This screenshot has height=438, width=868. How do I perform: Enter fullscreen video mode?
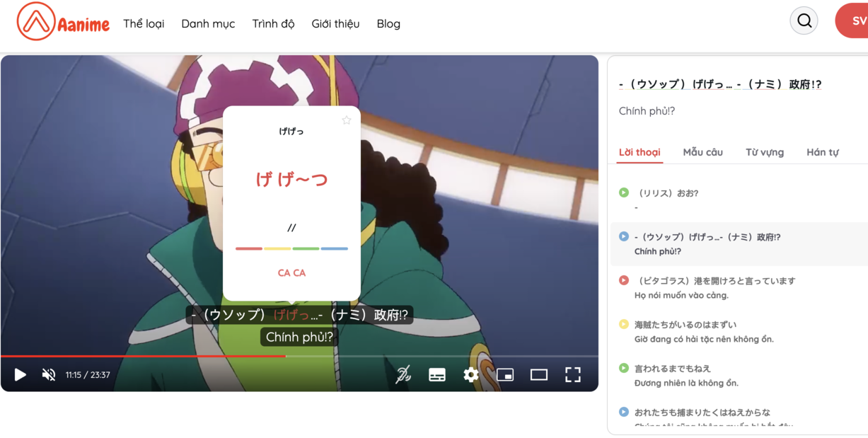(573, 375)
